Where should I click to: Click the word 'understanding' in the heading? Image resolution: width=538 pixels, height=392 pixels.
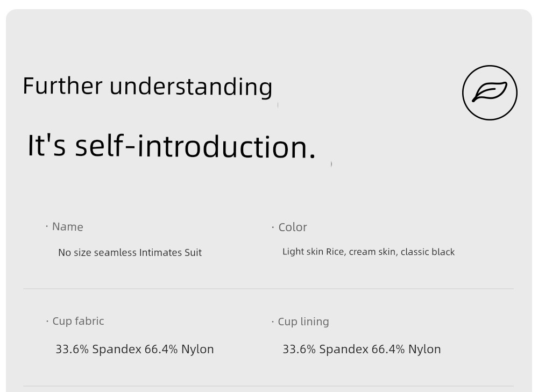[x=191, y=87]
